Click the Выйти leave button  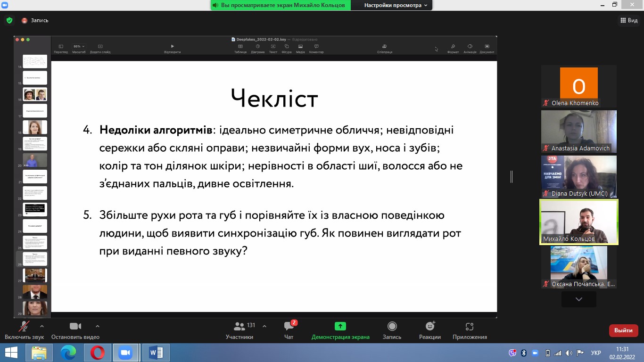pyautogui.click(x=623, y=330)
